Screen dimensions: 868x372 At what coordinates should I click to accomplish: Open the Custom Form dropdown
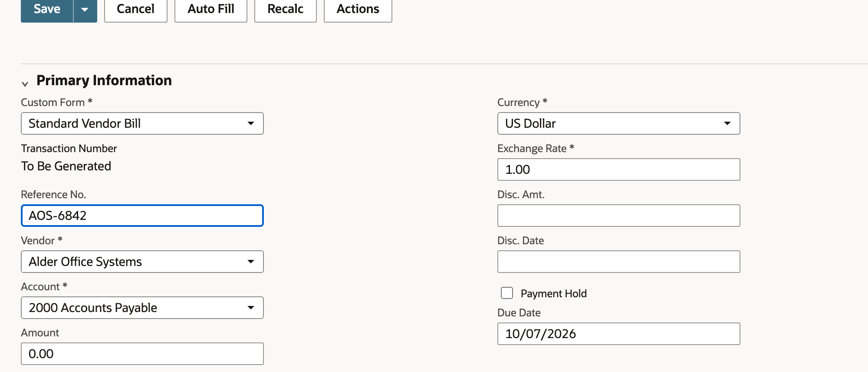[142, 123]
